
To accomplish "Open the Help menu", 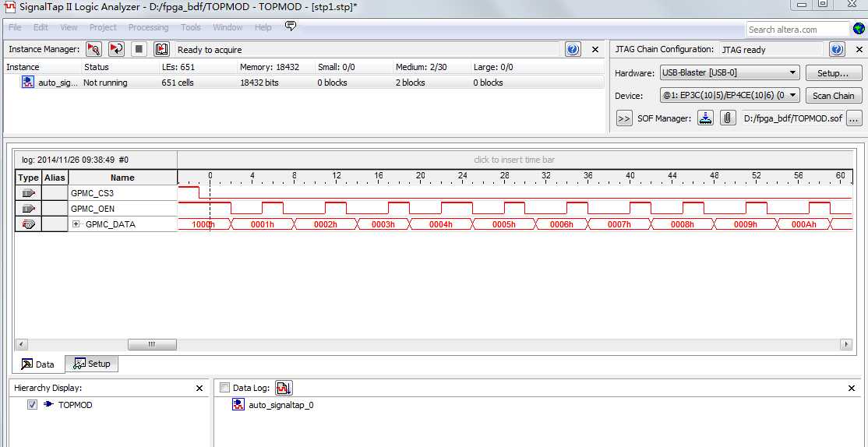I will click(x=263, y=27).
